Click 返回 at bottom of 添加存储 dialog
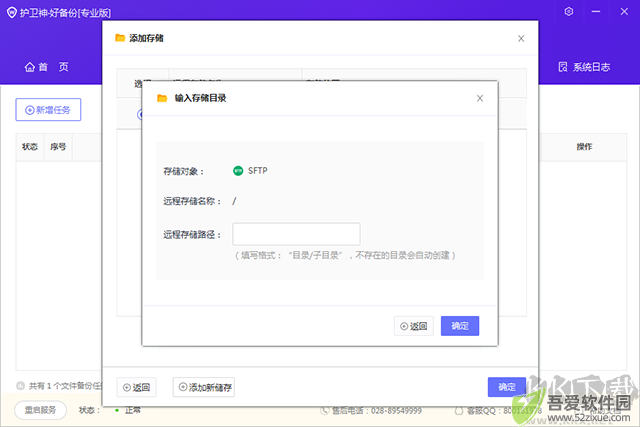 coord(136,387)
